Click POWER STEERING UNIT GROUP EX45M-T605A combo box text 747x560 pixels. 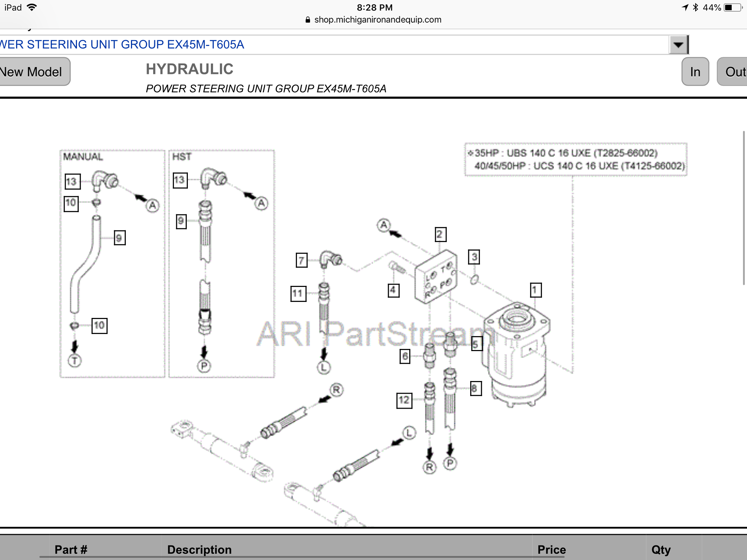(122, 45)
